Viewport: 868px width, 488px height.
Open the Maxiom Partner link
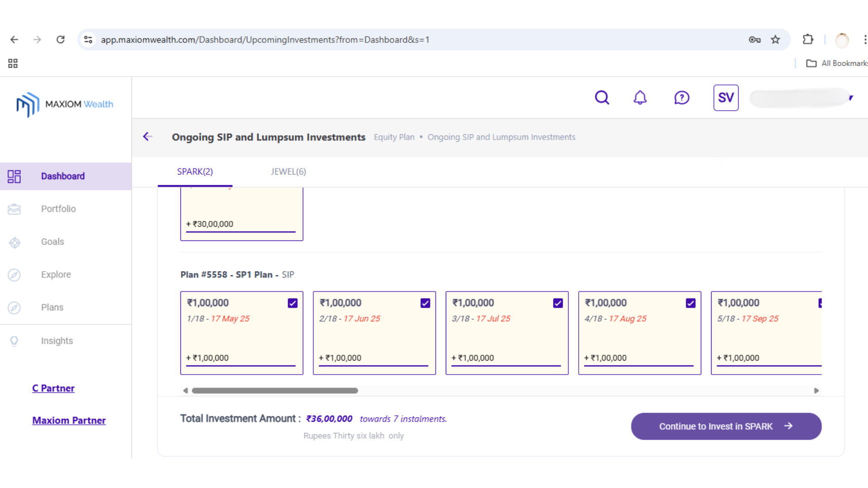pos(69,420)
